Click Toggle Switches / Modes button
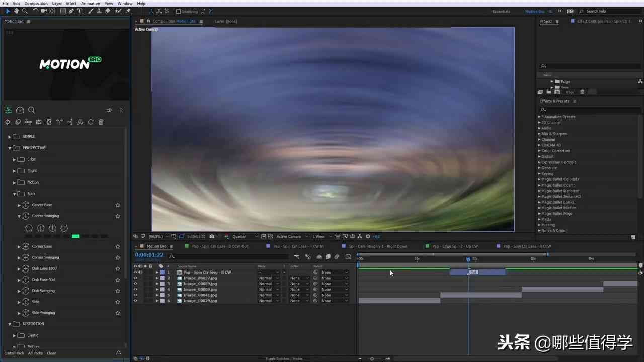The image size is (644, 362). 284,358
